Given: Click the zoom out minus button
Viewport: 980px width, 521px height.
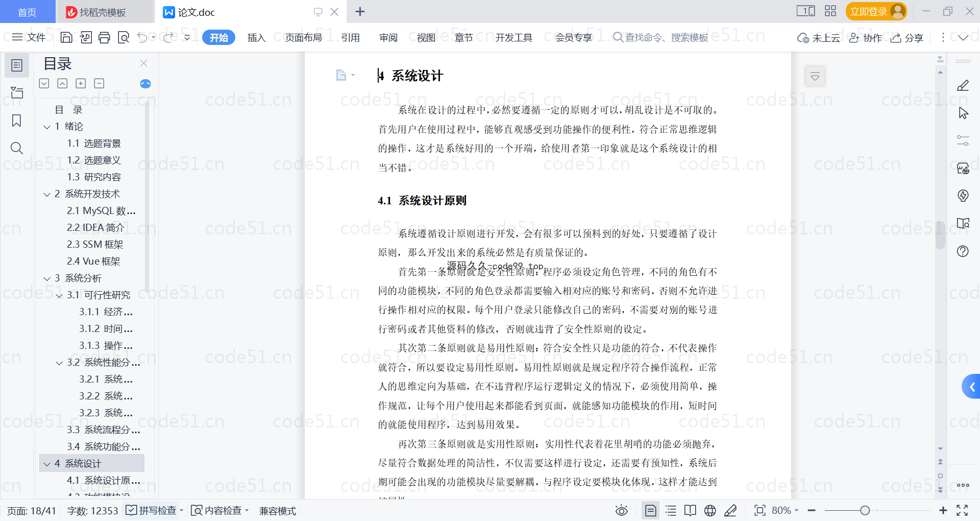Looking at the screenshot, I should [812, 510].
